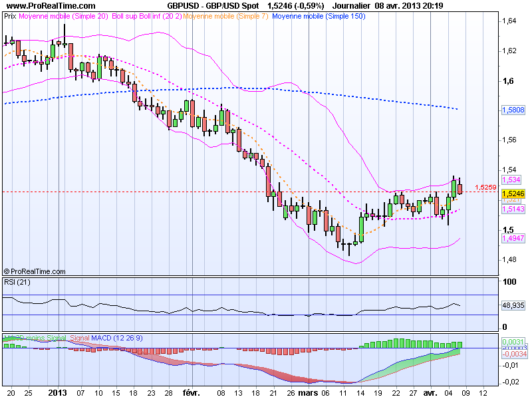Click the 1,56 price axis label
Screen dimensions: 532x399
509,140
